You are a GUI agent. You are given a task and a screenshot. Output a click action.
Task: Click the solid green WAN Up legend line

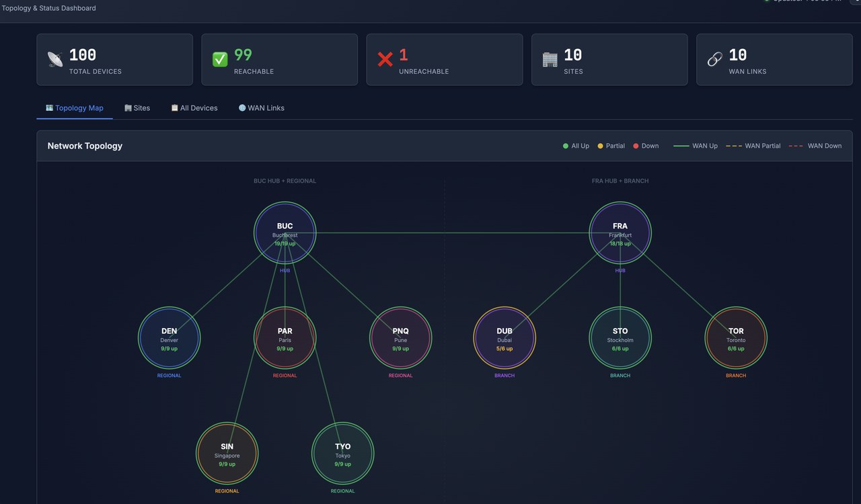(681, 146)
